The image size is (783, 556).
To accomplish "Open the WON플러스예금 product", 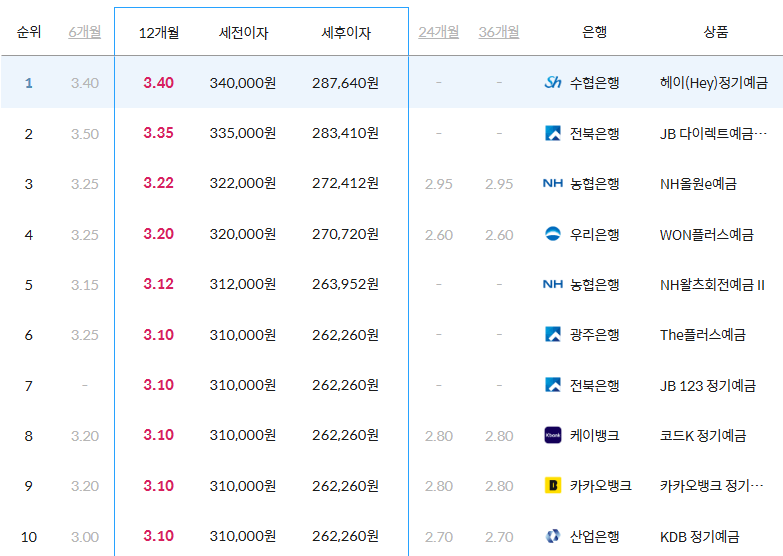I will coord(707,234).
